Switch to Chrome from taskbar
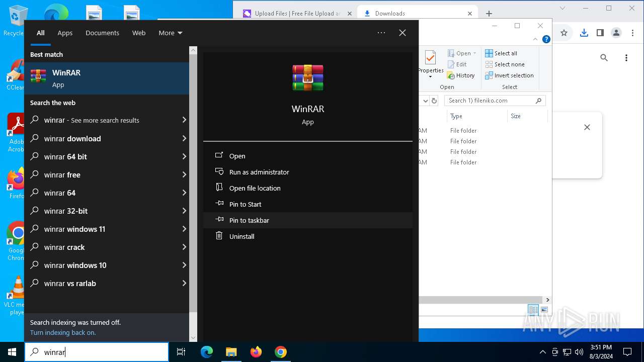The width and height of the screenshot is (644, 362). [x=281, y=352]
